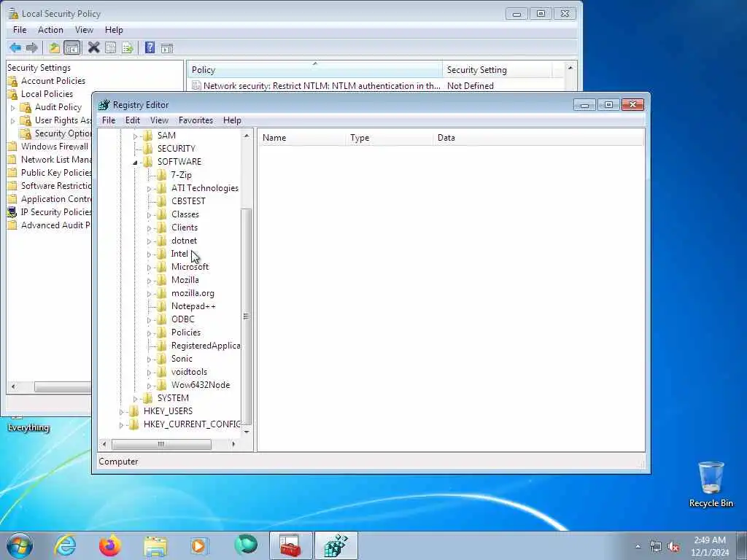The image size is (747, 560).
Task: Launch Internet Explorer from the taskbar
Action: 65,545
